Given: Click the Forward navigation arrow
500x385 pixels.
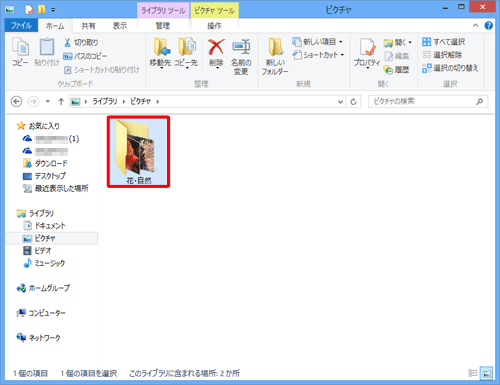Looking at the screenshot, I should pyautogui.click(x=33, y=101).
